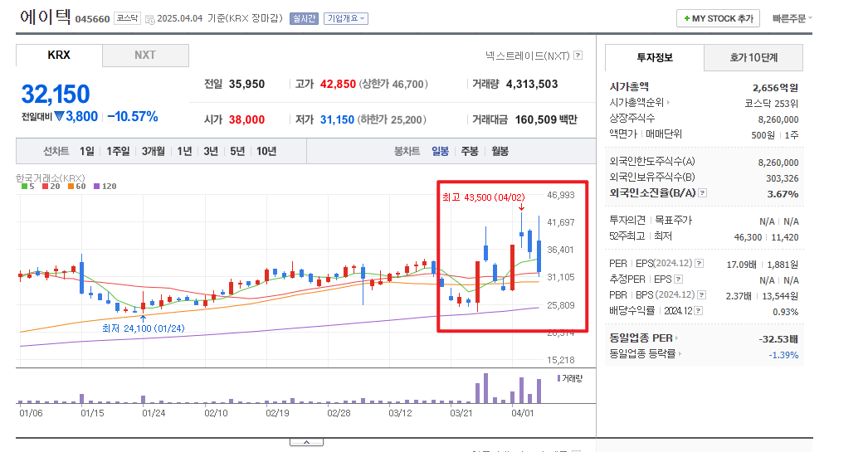Click the help icon next to EPS(2024.12)

(700, 264)
